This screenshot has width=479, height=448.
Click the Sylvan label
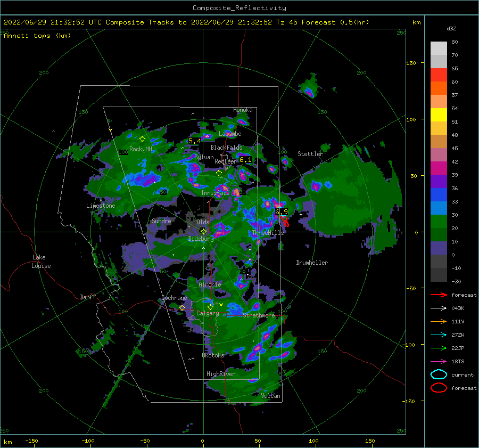point(204,157)
